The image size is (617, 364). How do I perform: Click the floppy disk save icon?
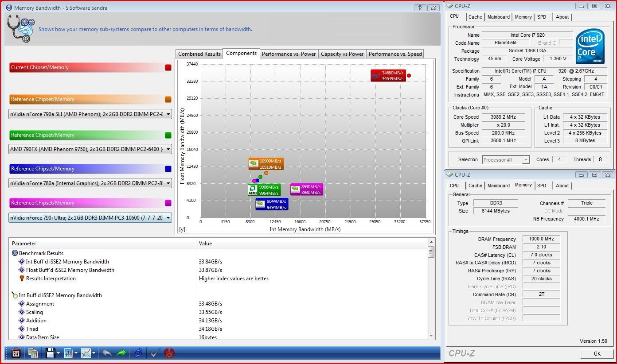pos(50,353)
